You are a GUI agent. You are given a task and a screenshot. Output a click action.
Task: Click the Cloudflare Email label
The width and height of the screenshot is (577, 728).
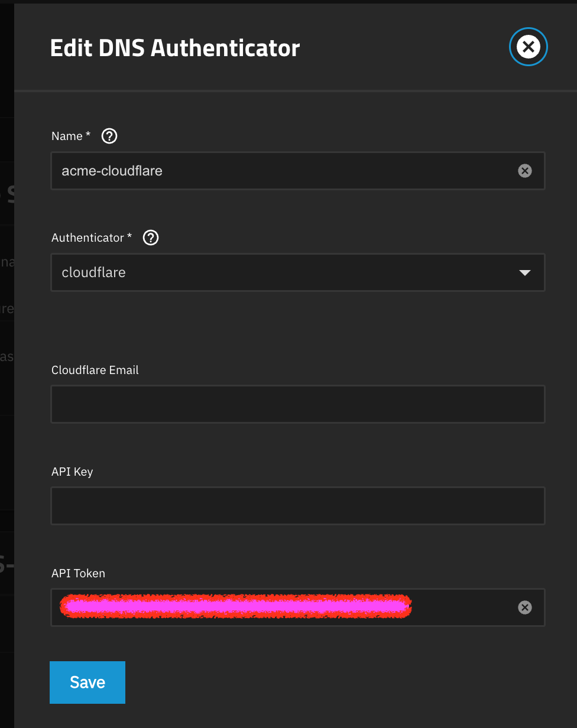95,370
